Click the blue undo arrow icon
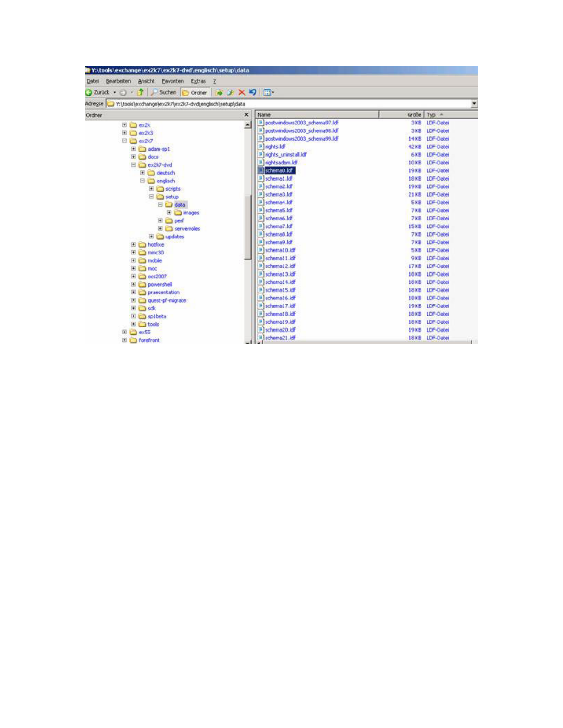The image size is (563, 728). (252, 92)
